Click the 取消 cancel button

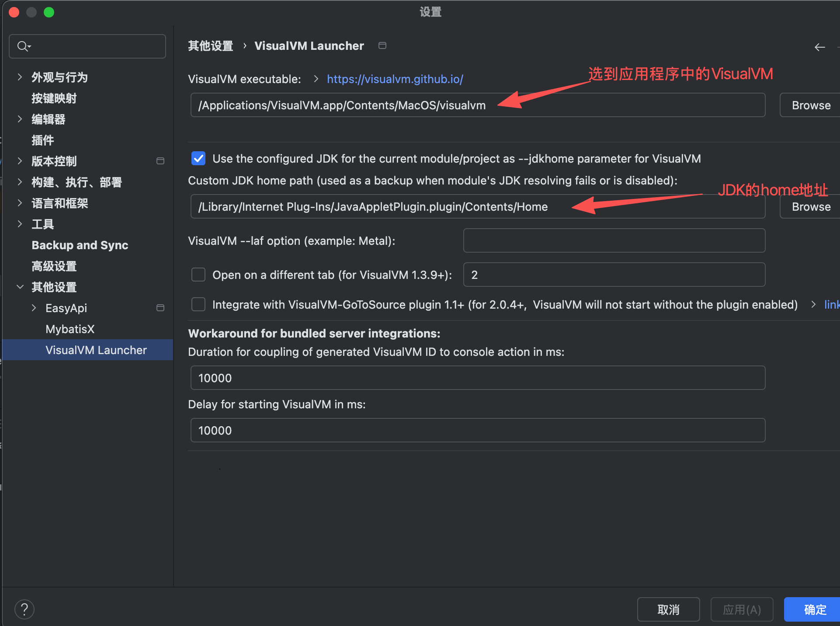[x=668, y=609]
